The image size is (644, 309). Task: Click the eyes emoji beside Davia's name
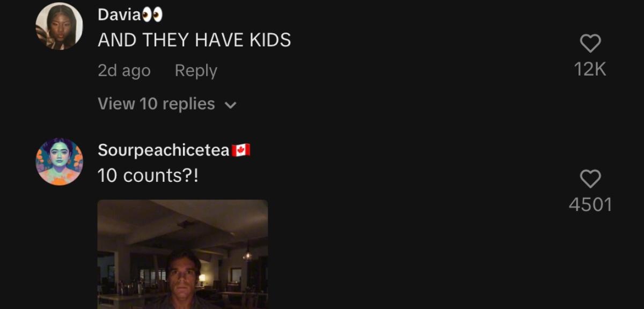click(x=152, y=15)
